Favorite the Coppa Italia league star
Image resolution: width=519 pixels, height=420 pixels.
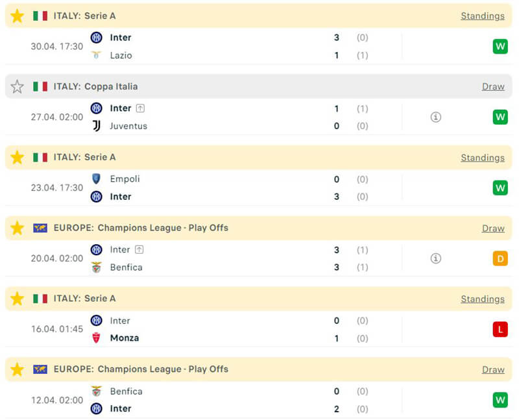point(17,86)
